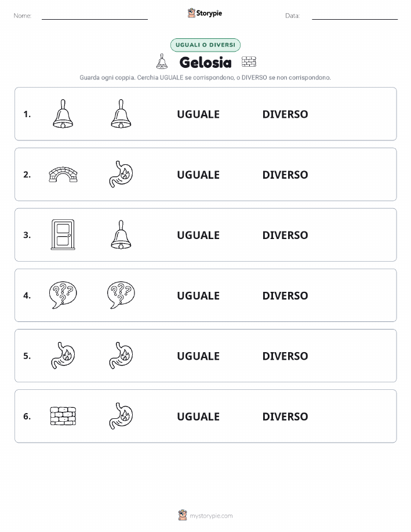Viewport: 411px width, 532px height.
Task: Click the first bell icon in row 1
Action: (x=63, y=114)
